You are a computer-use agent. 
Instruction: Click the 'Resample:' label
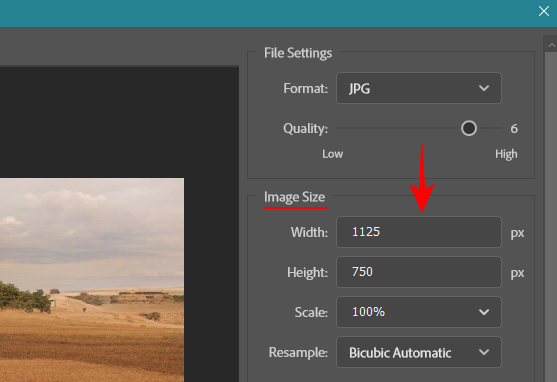click(x=298, y=353)
